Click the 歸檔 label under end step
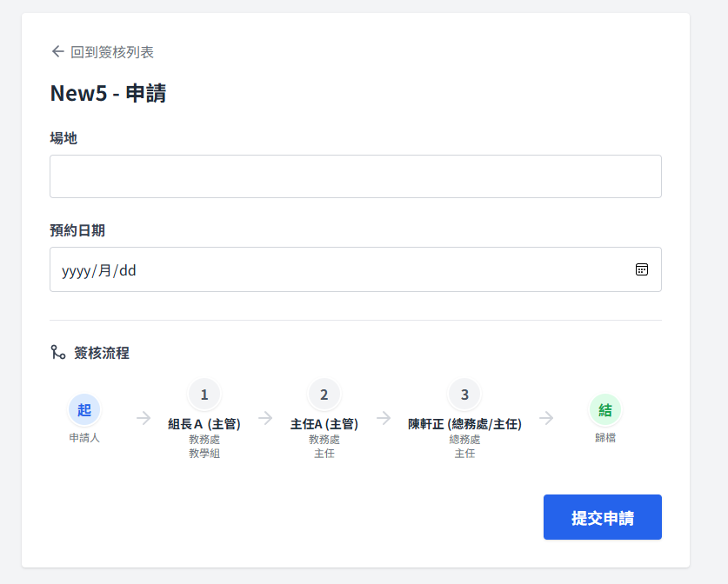This screenshot has height=584, width=728. (x=605, y=438)
